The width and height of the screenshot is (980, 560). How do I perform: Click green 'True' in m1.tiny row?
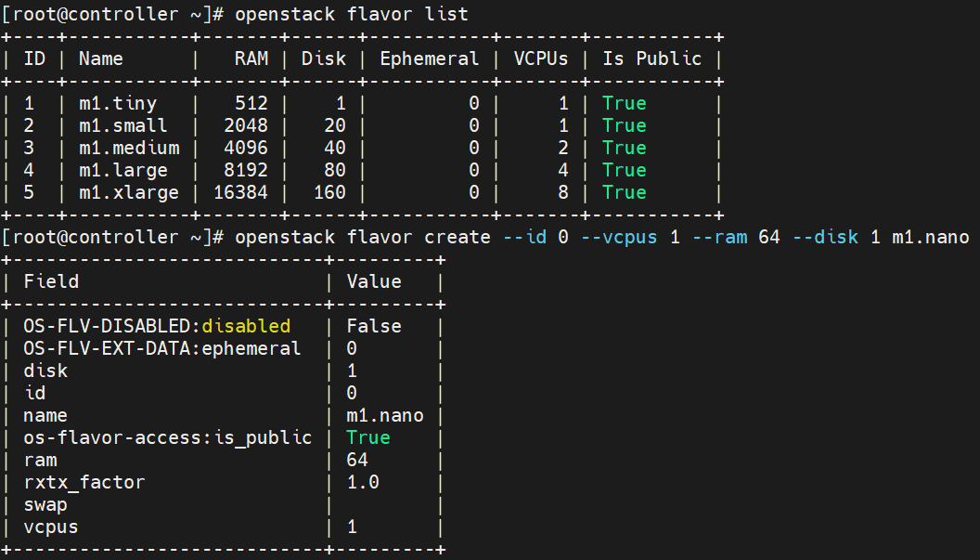625,103
